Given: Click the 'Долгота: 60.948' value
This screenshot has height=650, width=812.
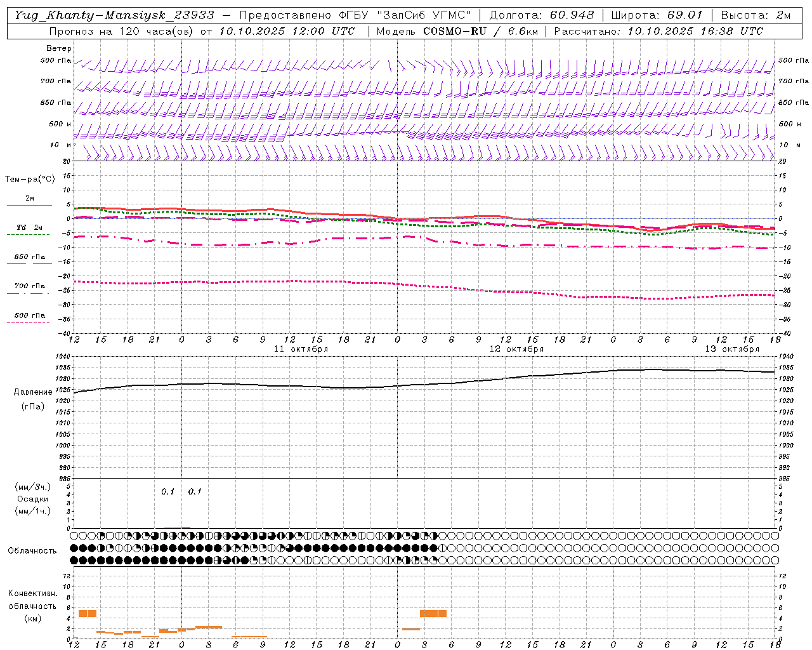Looking at the screenshot, I should coord(542,15).
